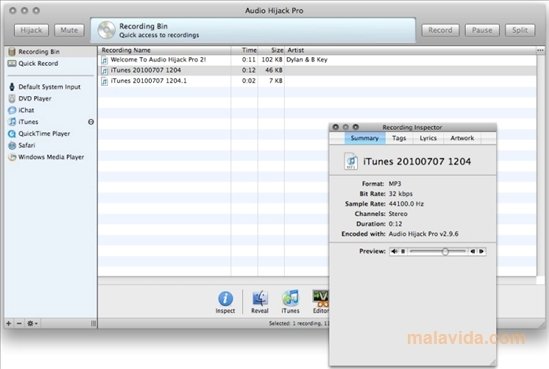Click the Windows Media Player icon

[x=12, y=157]
